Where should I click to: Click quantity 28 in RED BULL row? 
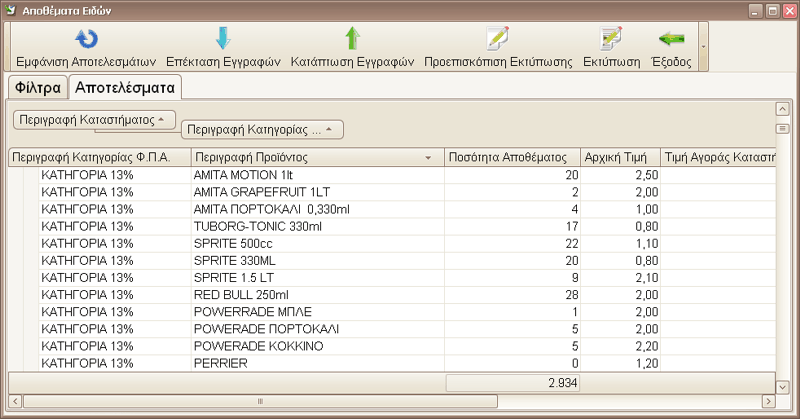[x=512, y=295]
